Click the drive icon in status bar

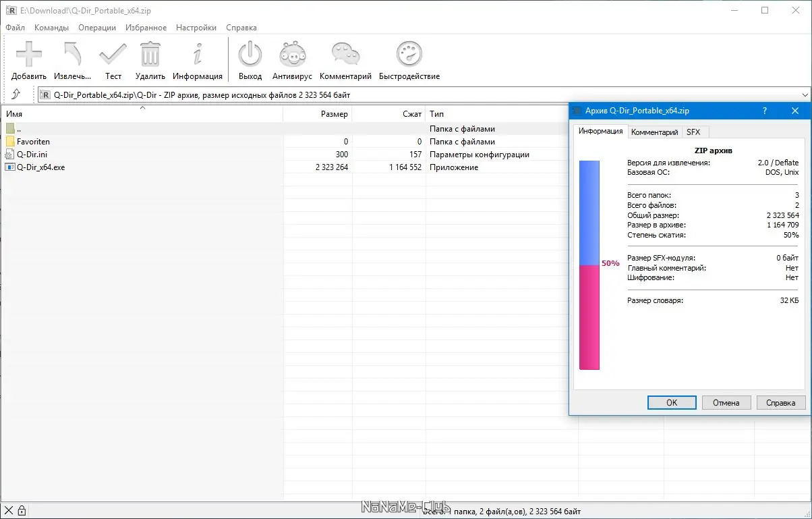(8, 510)
